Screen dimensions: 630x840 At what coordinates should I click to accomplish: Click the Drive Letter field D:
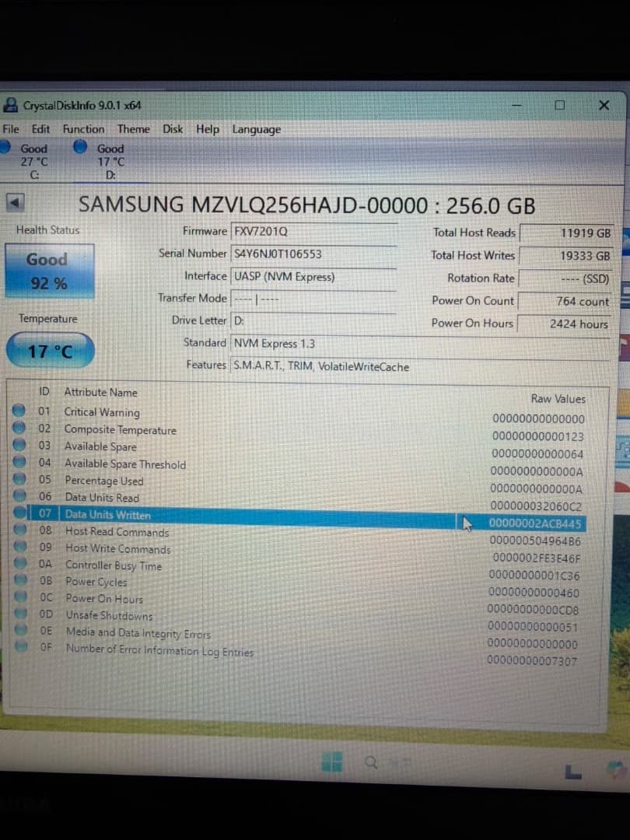pos(313,321)
